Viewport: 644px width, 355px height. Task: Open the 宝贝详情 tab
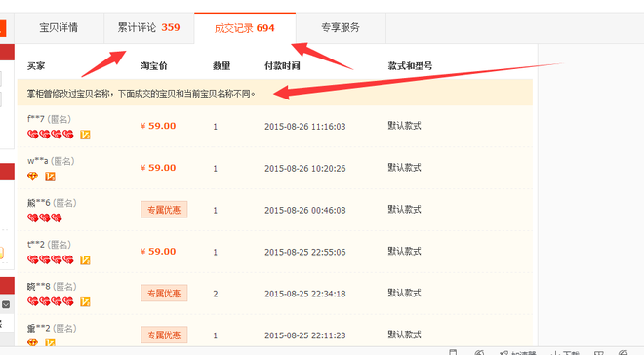[x=59, y=28]
